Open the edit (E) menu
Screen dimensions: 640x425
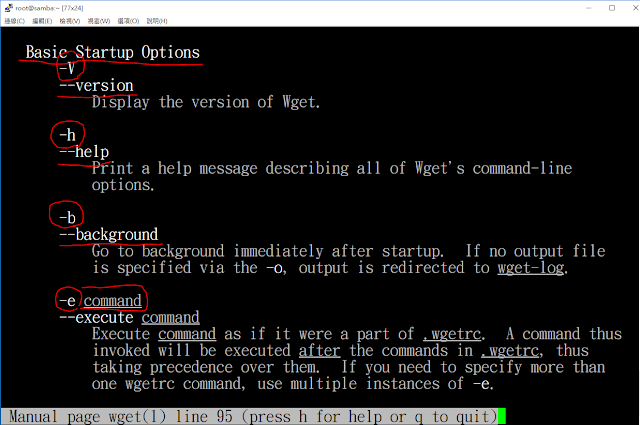(42, 21)
